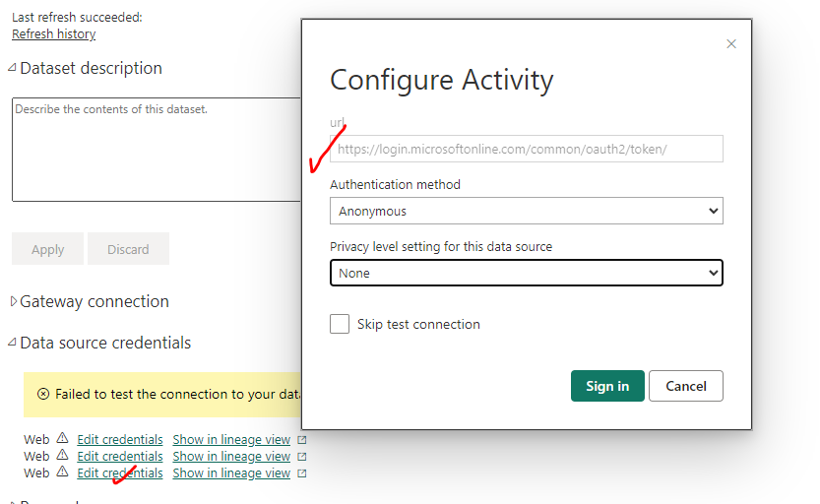Click Edit credentials for second Web source
Image resolution: width=820 pixels, height=504 pixels.
pyautogui.click(x=120, y=457)
